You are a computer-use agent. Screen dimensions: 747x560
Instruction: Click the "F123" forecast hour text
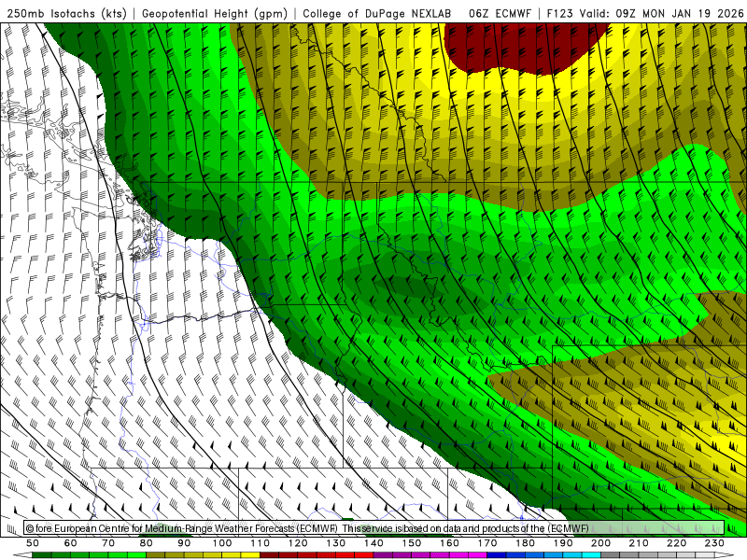[561, 14]
